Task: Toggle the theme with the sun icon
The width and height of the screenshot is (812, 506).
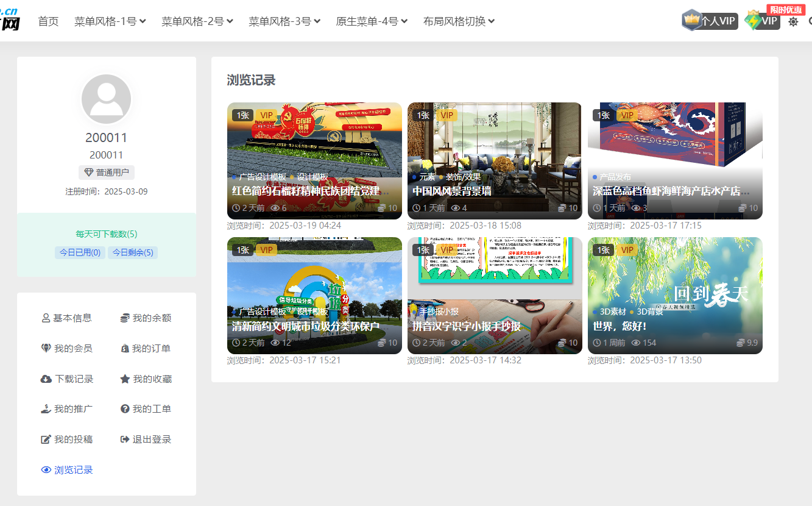Action: coord(793,21)
